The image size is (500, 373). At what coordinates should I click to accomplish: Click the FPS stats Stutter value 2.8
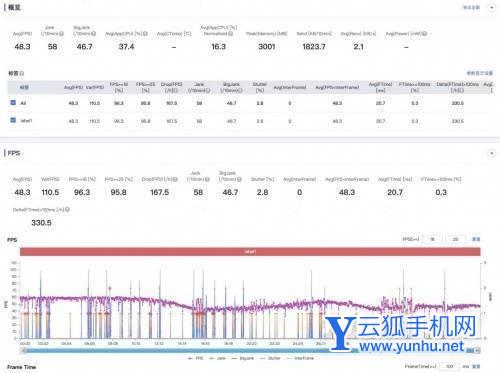[x=262, y=192]
